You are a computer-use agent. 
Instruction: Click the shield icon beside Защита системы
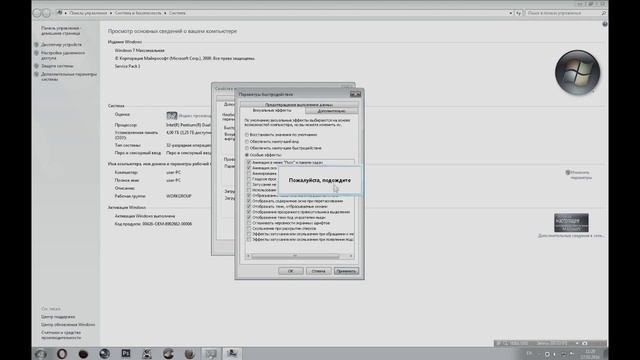pyautogui.click(x=36, y=66)
